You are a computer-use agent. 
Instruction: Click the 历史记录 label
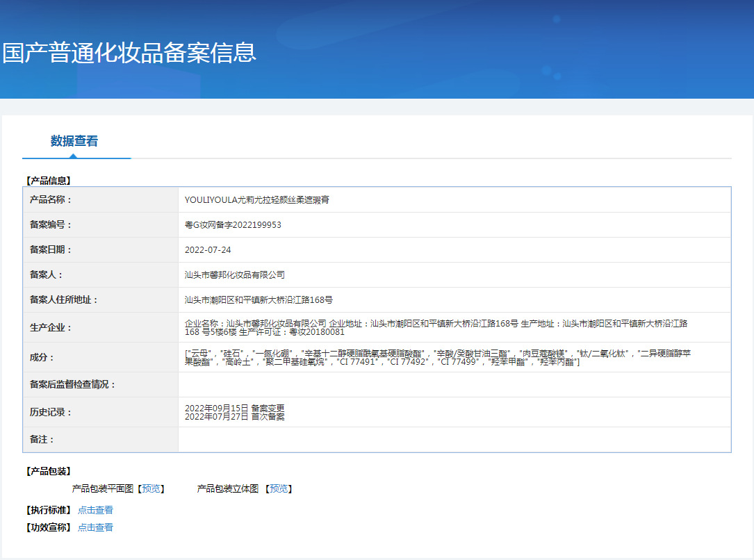(x=51, y=412)
